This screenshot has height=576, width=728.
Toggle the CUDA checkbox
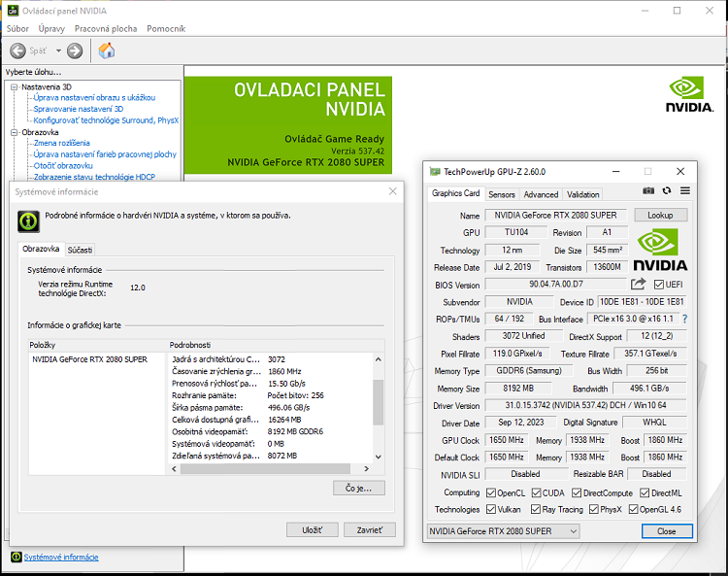(x=534, y=492)
